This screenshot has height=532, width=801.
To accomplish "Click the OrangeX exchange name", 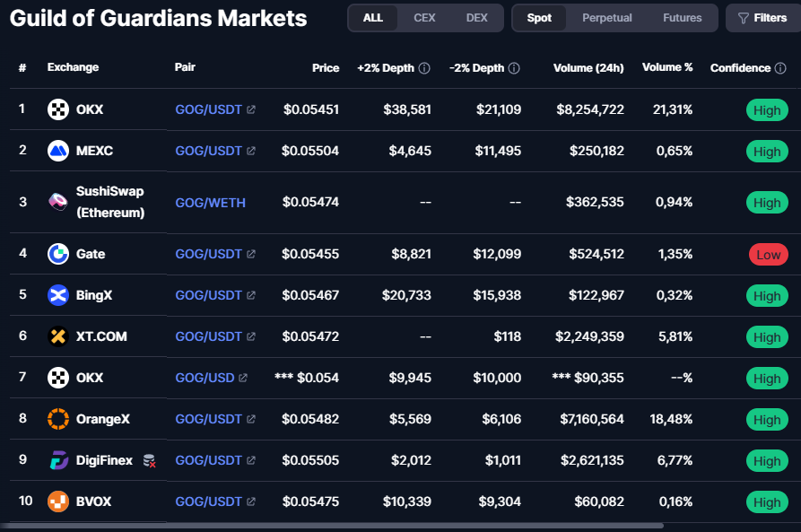I will click(x=102, y=419).
